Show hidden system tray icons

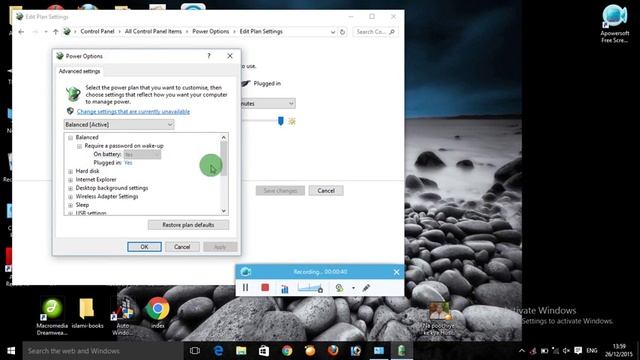(x=522, y=351)
